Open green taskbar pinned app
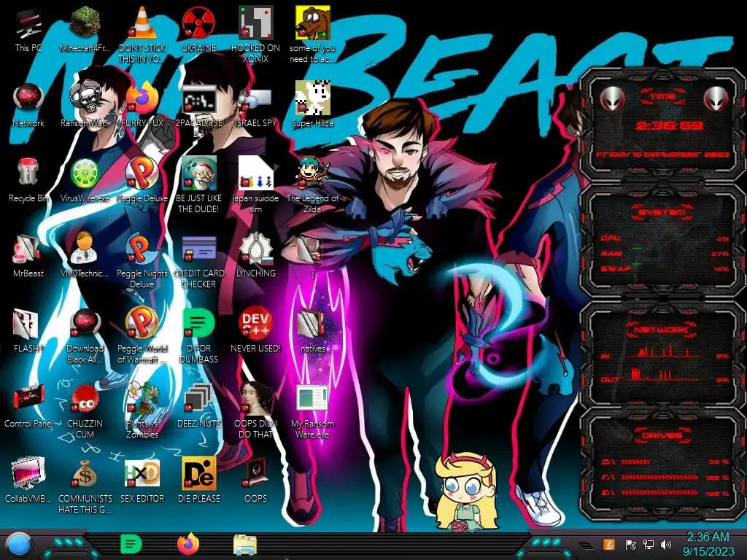Image resolution: width=747 pixels, height=560 pixels. [x=131, y=544]
